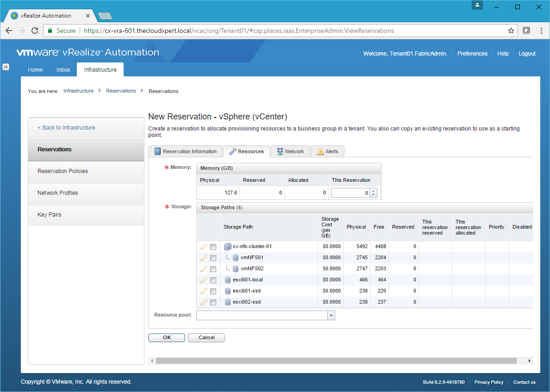Viewport: 550px width, 392px height.
Task: Go to Back to Infrastructure link
Action: coord(66,128)
